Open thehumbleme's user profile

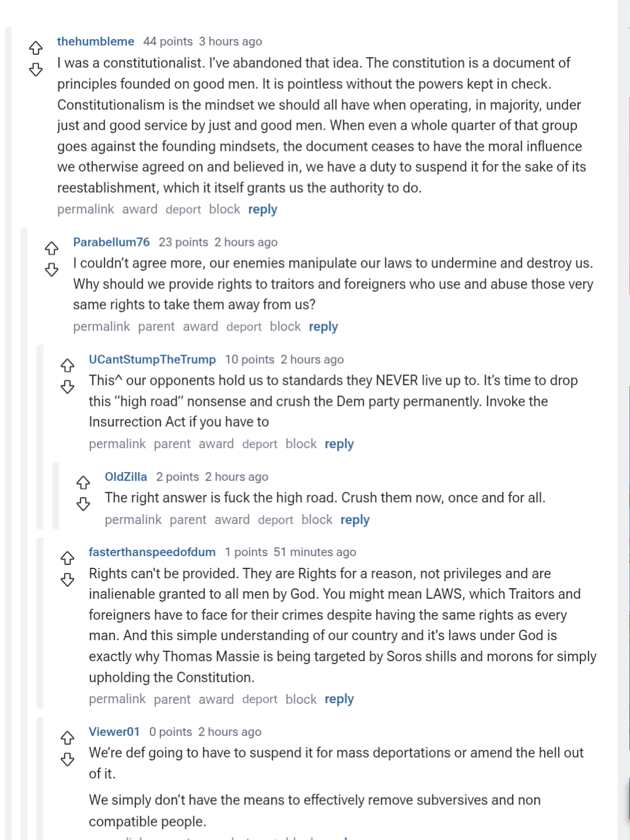(96, 41)
